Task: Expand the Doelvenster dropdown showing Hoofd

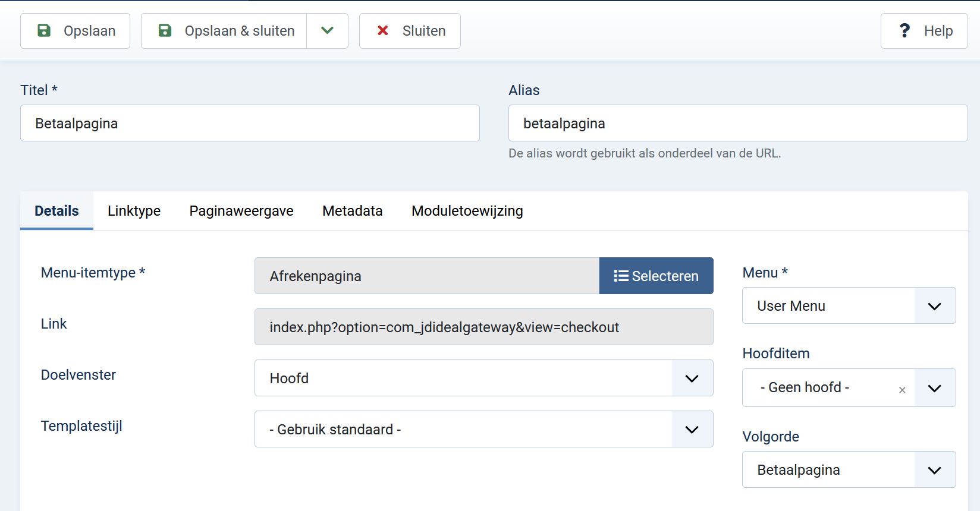Action: [x=483, y=378]
